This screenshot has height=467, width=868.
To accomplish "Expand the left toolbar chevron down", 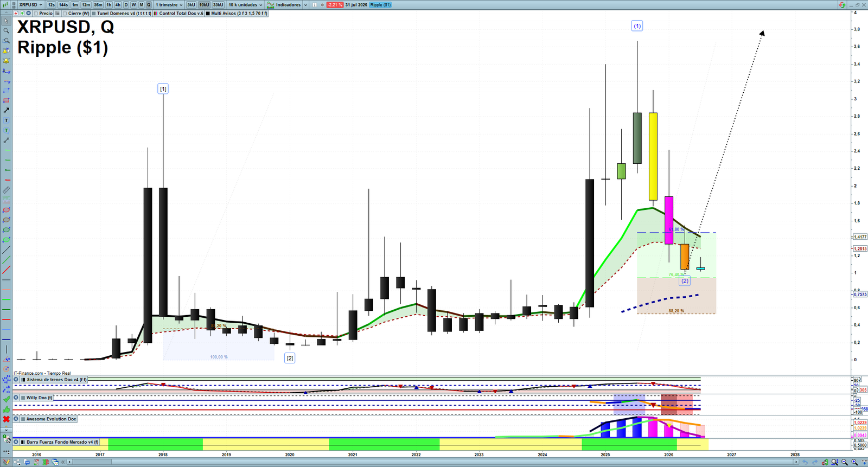I will click(6, 430).
